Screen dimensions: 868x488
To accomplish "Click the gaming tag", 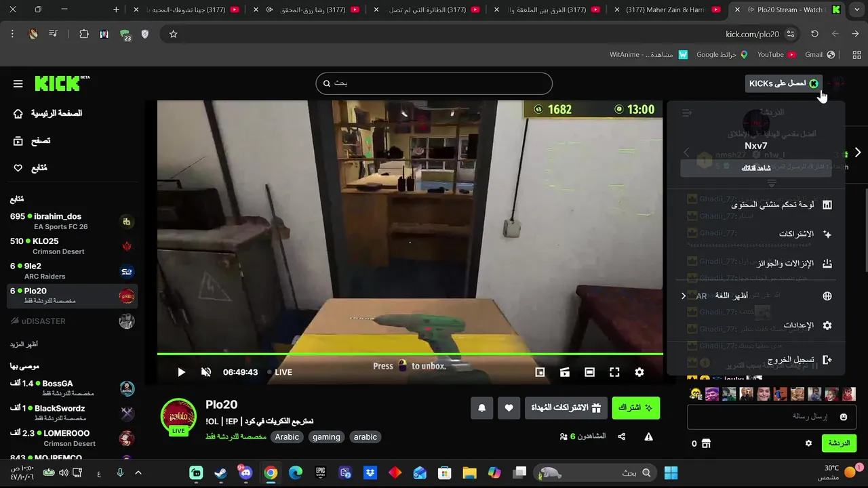I will (326, 437).
